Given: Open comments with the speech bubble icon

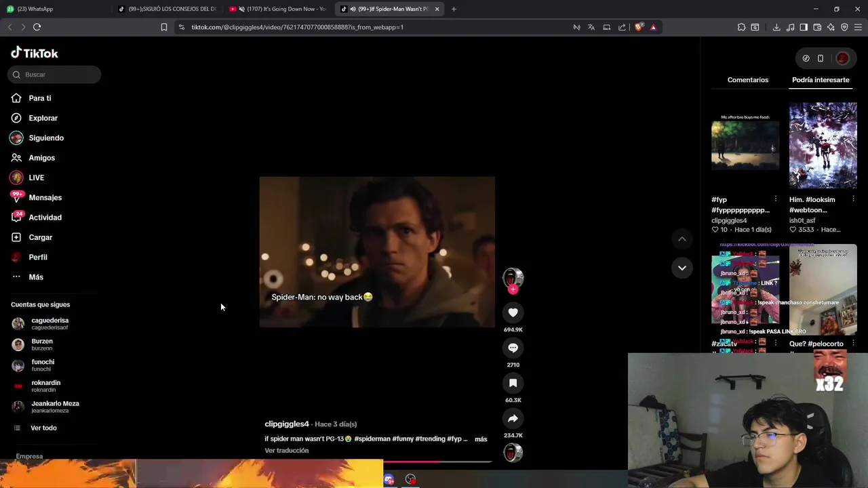Looking at the screenshot, I should 513,348.
